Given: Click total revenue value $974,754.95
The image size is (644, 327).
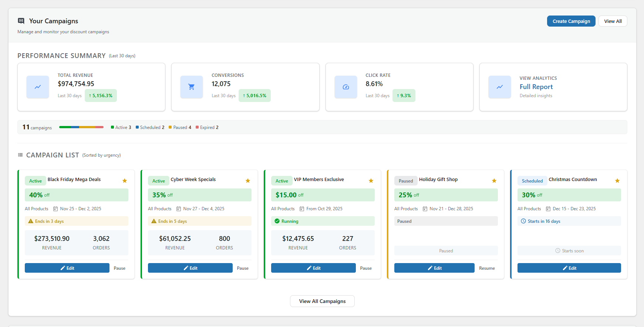Looking at the screenshot, I should click(76, 84).
